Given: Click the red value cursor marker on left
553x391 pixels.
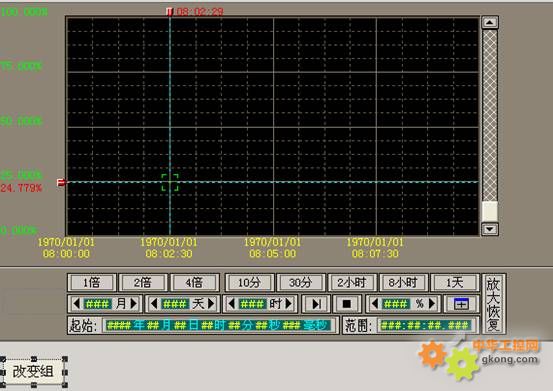Looking at the screenshot, I should point(61,182).
